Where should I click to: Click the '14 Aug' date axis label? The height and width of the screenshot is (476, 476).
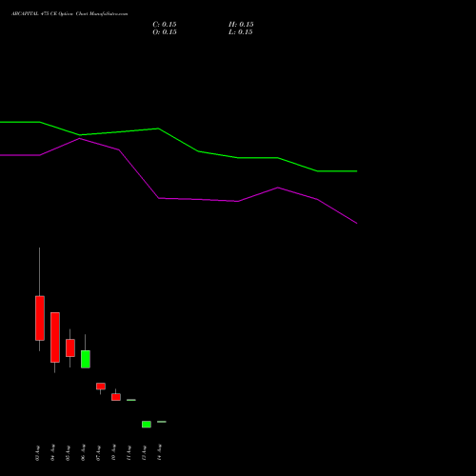(159, 453)
